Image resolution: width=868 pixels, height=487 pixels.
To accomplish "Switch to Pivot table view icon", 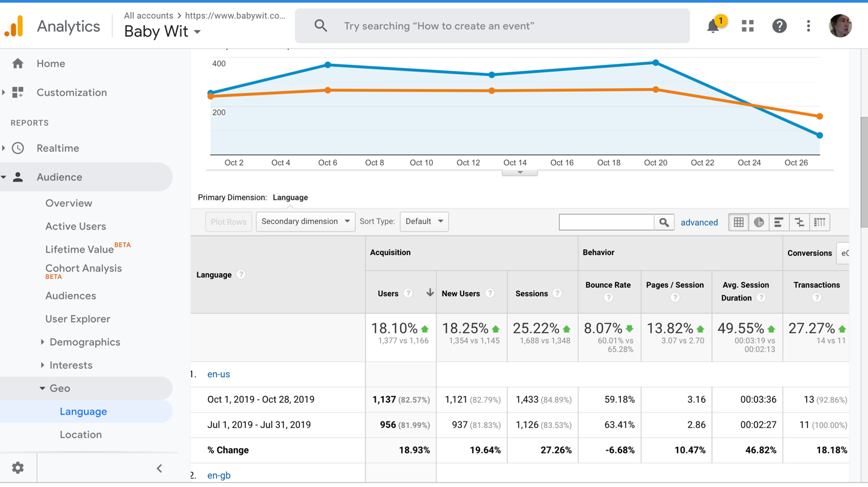I will point(819,222).
